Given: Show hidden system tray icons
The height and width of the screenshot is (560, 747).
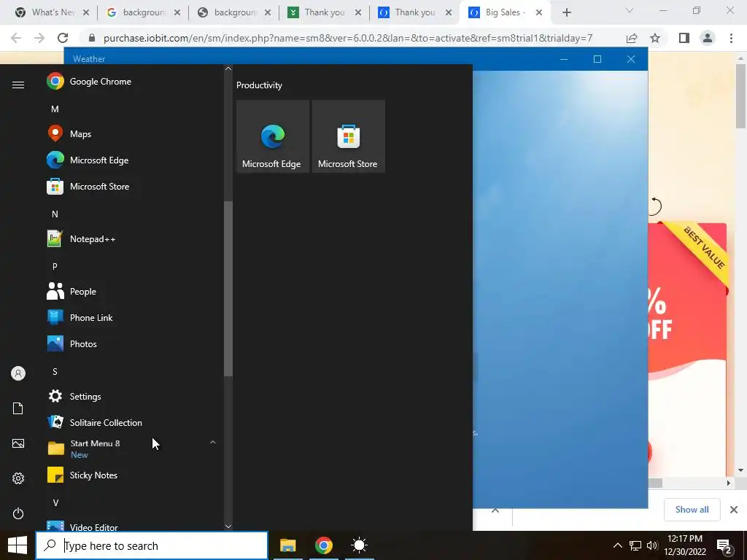Looking at the screenshot, I should pos(617,545).
